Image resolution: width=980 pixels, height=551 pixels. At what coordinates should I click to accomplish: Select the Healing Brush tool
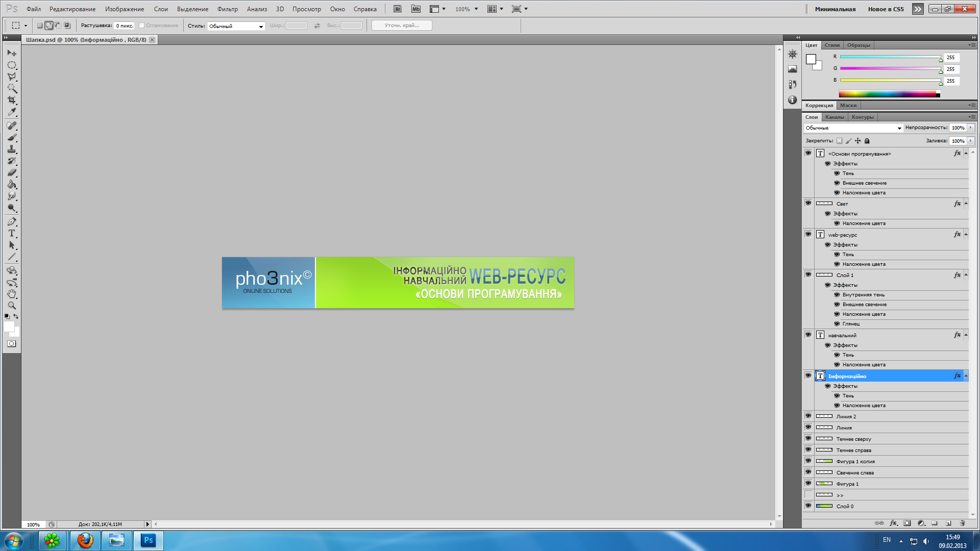pyautogui.click(x=11, y=126)
